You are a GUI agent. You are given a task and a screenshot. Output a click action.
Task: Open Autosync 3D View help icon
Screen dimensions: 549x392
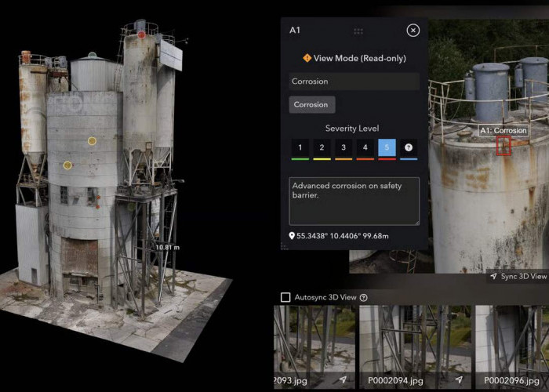pyautogui.click(x=364, y=298)
